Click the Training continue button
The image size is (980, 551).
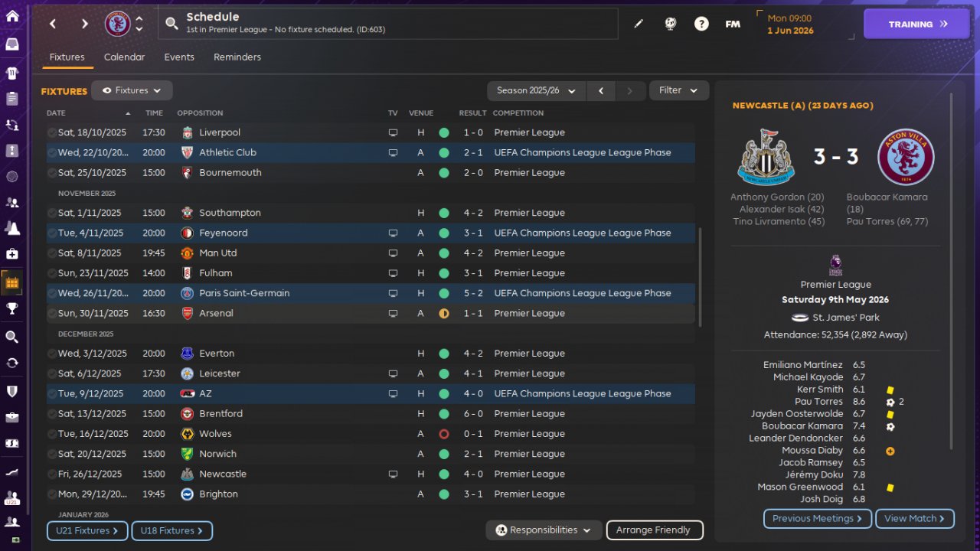(918, 24)
